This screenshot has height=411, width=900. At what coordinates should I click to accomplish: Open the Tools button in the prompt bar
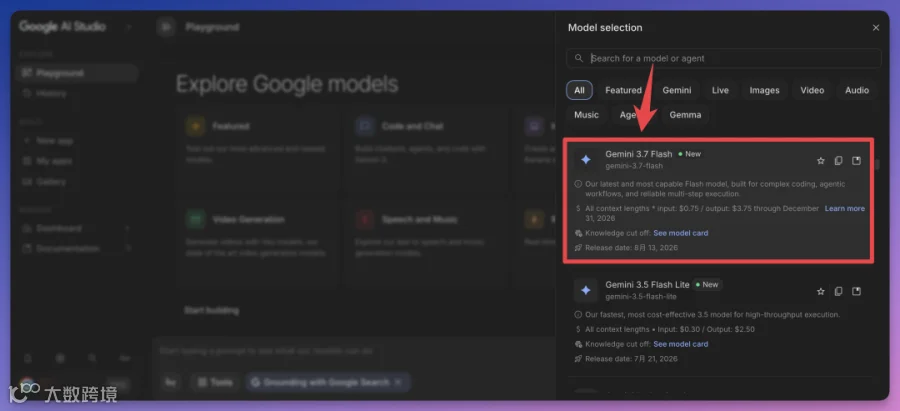216,382
